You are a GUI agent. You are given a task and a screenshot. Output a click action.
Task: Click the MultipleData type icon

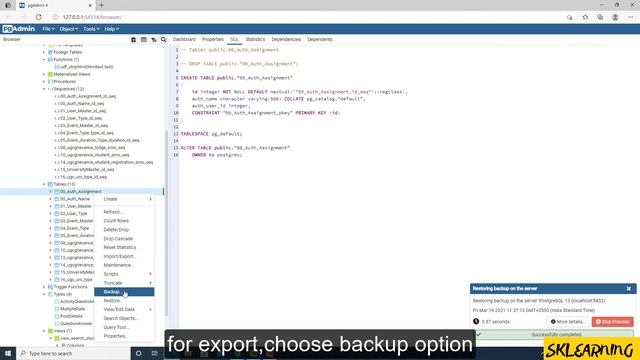tap(57, 309)
